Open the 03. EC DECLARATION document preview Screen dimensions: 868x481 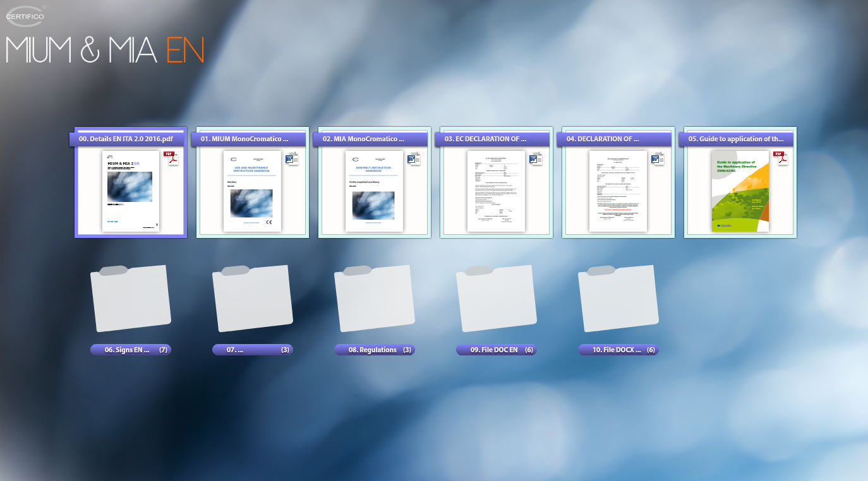[x=496, y=191]
